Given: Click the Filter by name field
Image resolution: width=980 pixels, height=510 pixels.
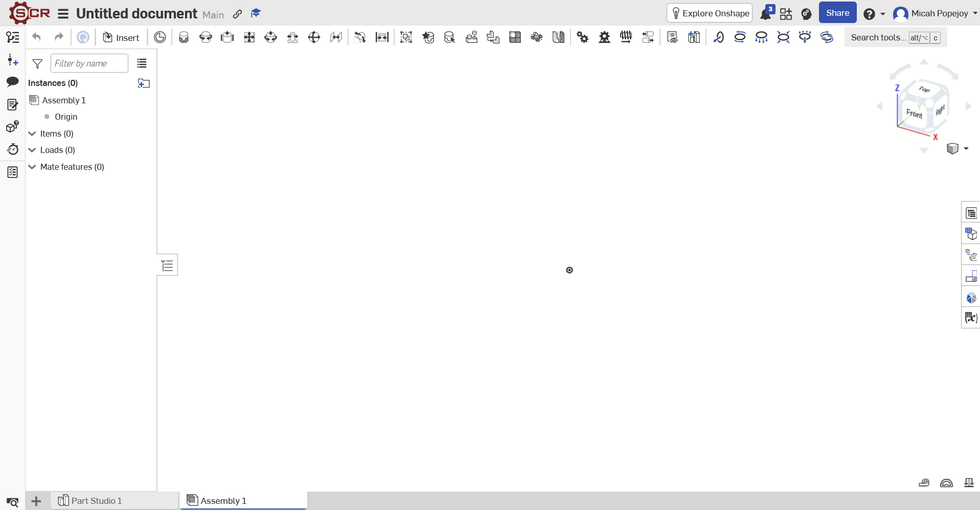Looking at the screenshot, I should (x=89, y=63).
